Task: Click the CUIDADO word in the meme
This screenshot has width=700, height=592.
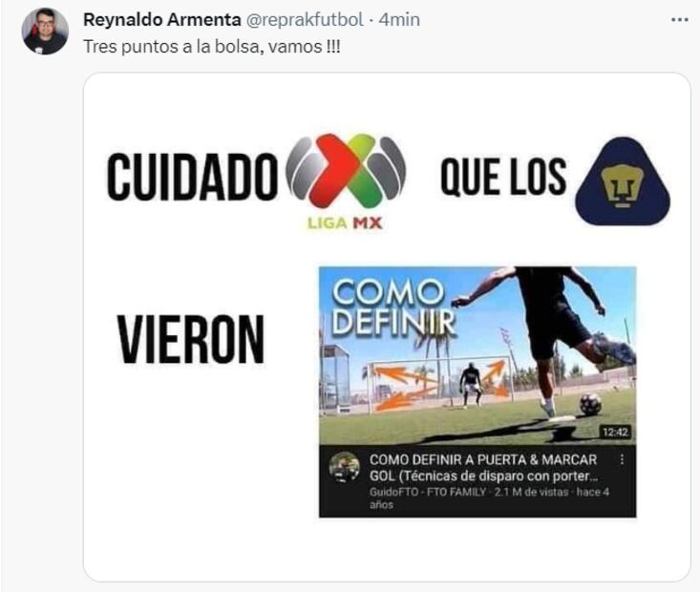Action: (x=192, y=177)
